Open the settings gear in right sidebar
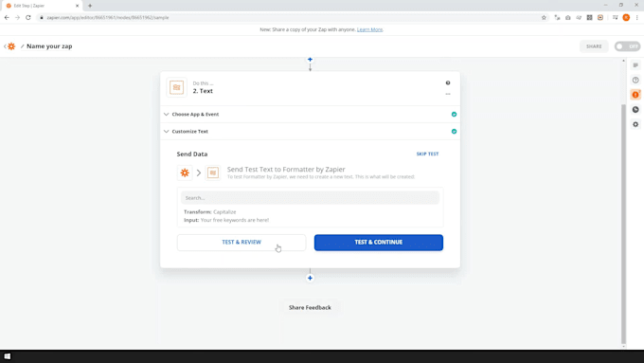The height and width of the screenshot is (363, 644). click(x=635, y=124)
